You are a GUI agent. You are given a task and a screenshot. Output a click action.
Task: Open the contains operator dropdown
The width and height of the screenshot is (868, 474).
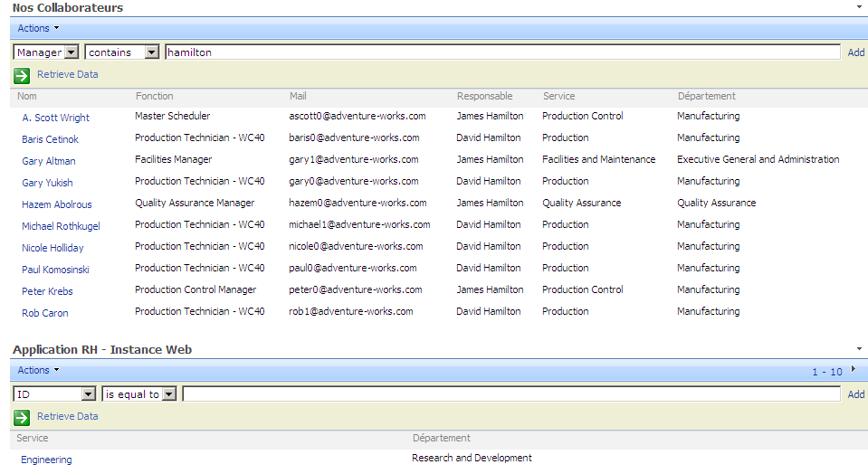click(151, 52)
